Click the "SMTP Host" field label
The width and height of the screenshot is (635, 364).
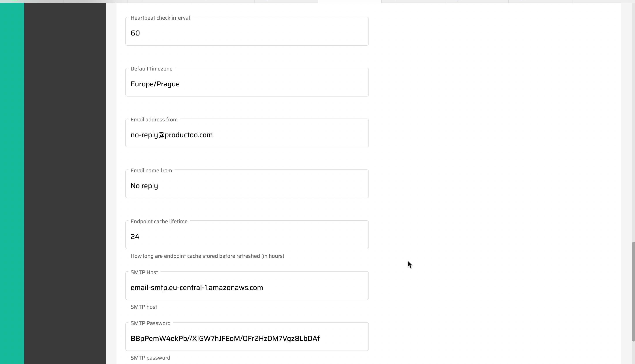coord(144,273)
